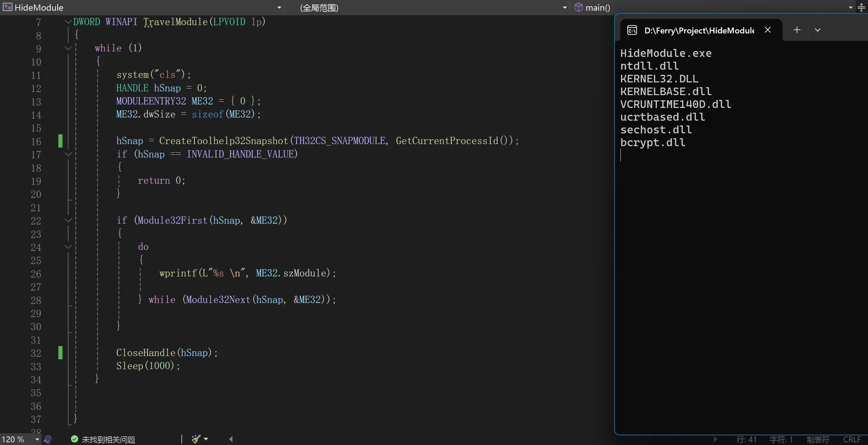Open a new terminal tab with plus

(x=797, y=30)
